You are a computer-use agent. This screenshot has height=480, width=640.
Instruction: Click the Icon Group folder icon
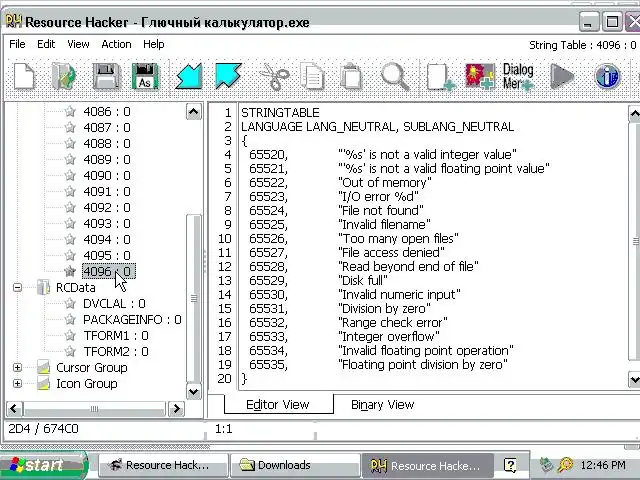43,383
